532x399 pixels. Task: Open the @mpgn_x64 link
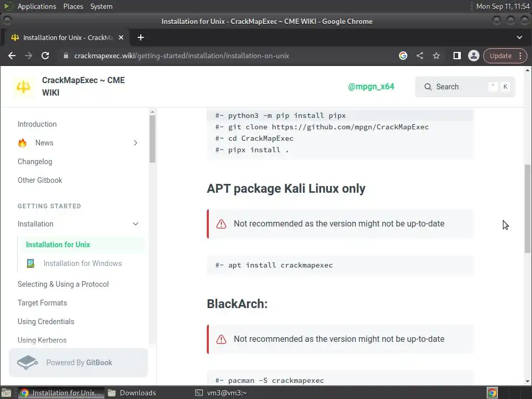point(371,87)
